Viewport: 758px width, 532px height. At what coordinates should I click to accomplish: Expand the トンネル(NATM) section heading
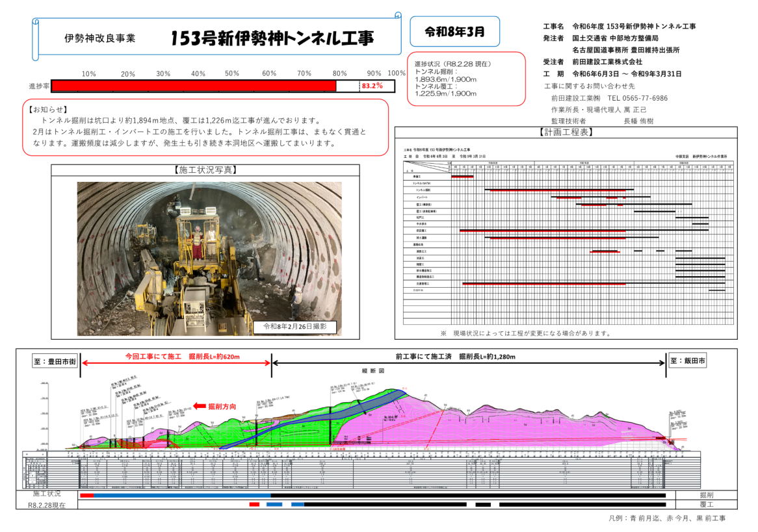click(x=421, y=184)
